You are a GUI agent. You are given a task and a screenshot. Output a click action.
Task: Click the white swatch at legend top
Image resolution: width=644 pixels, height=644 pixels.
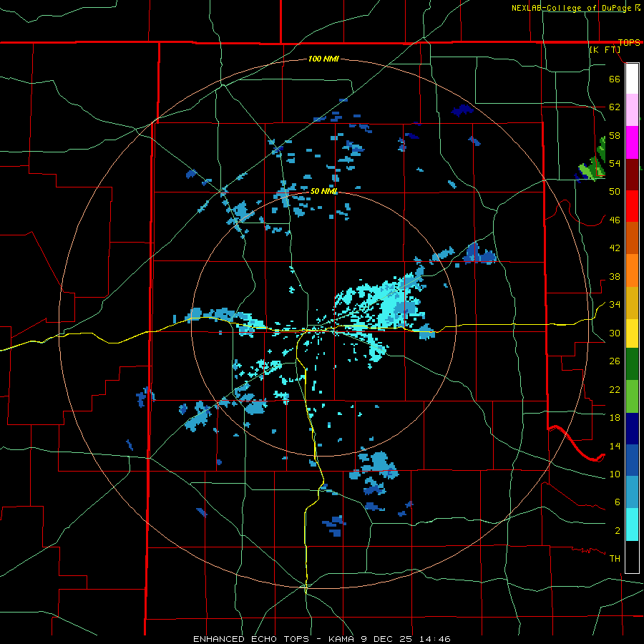[632, 79]
